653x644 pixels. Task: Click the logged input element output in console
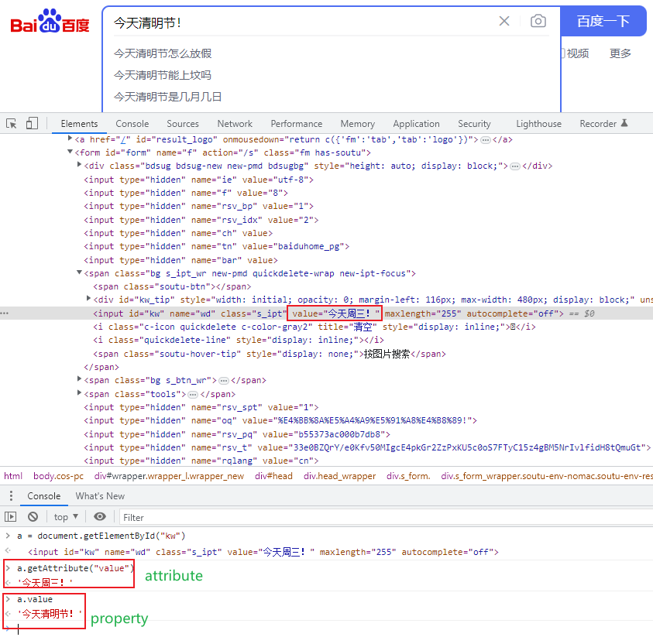click(263, 552)
